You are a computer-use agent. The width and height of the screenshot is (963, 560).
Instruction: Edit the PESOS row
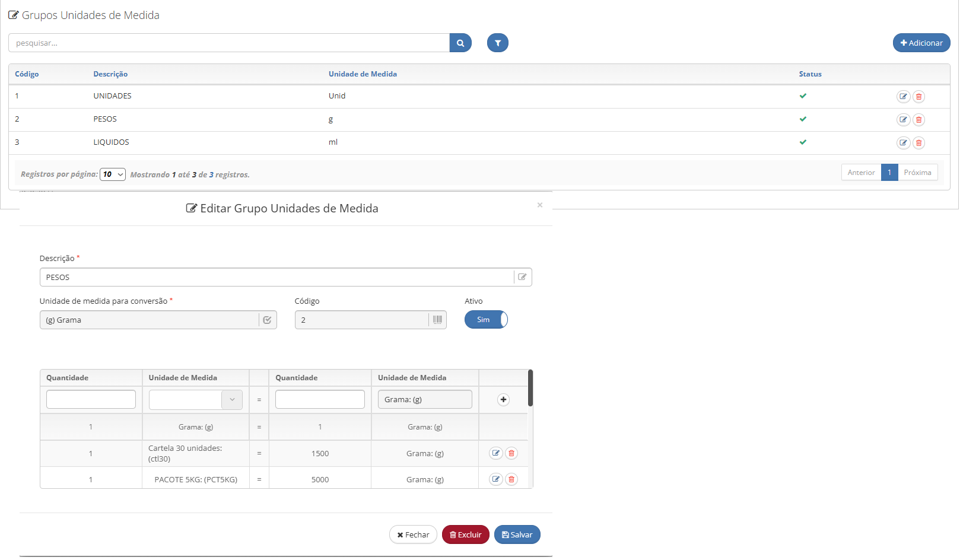tap(903, 119)
